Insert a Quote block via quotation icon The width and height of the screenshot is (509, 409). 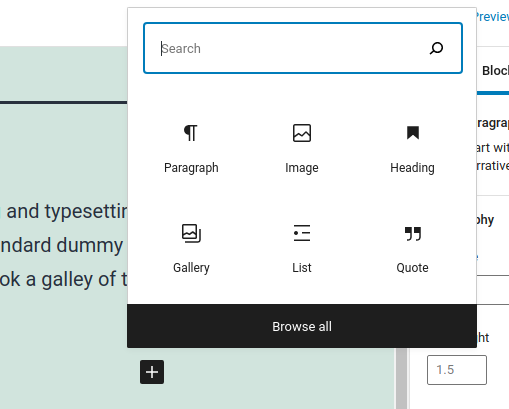point(413,233)
